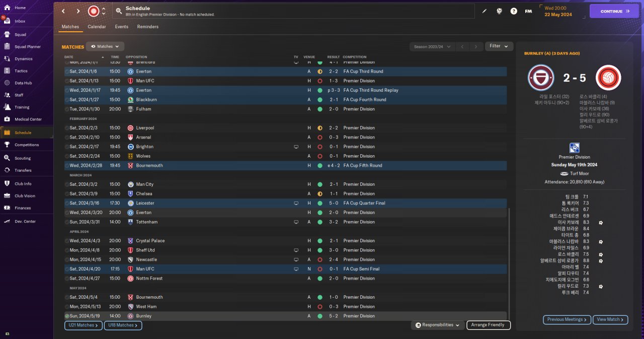Click the Schedule search bar field

293,11
